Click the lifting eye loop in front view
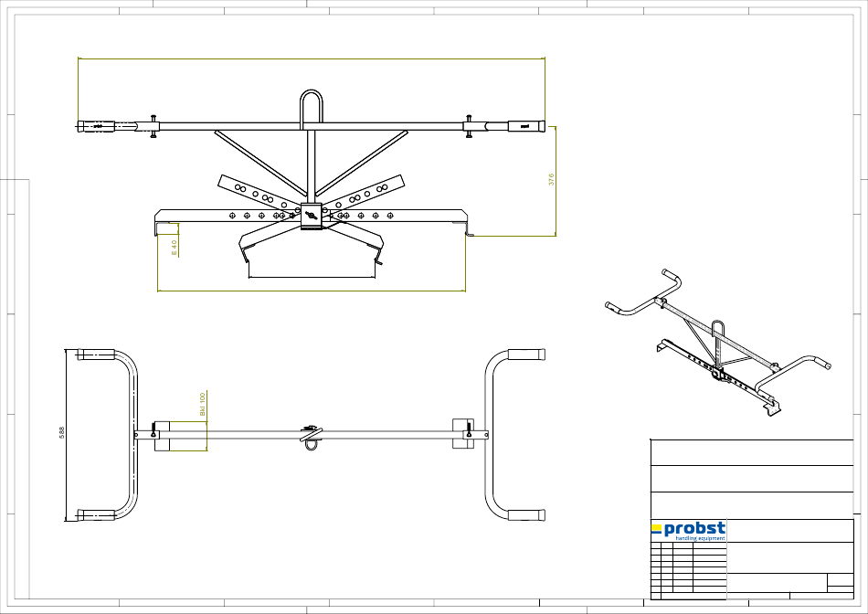 point(311,107)
